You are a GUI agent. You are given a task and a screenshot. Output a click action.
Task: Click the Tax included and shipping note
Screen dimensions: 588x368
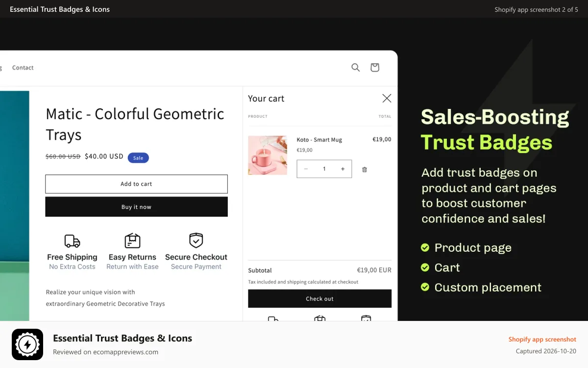click(303, 282)
